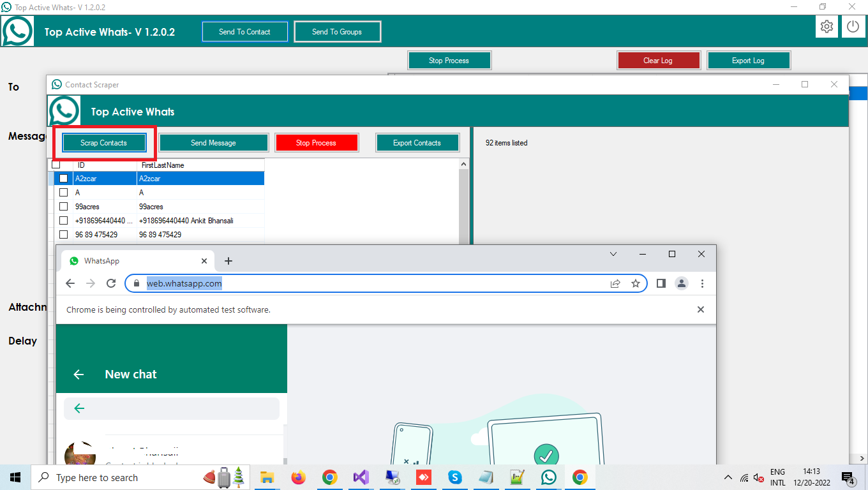Tick the checkbox for A2zcar row
Screen dimensions: 868x490
63,179
